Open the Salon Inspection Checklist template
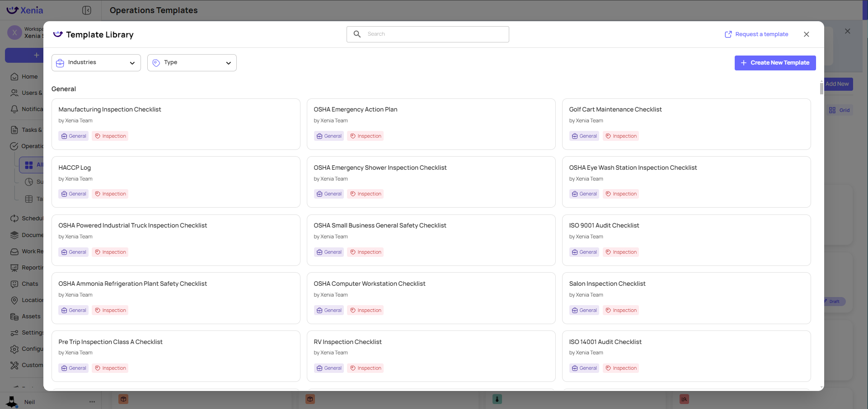The width and height of the screenshot is (868, 409). pos(686,298)
